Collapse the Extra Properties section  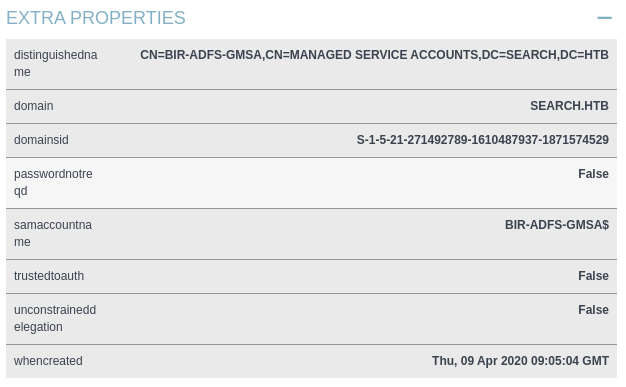tap(604, 18)
